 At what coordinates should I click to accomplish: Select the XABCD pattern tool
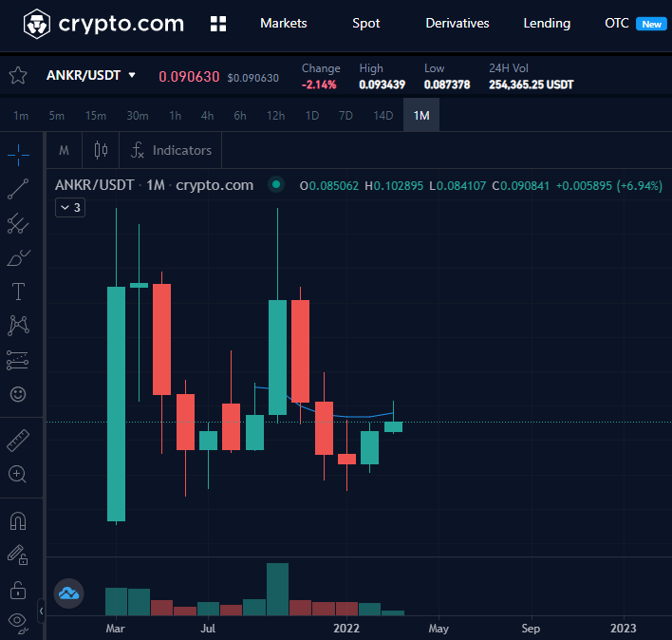click(x=18, y=326)
